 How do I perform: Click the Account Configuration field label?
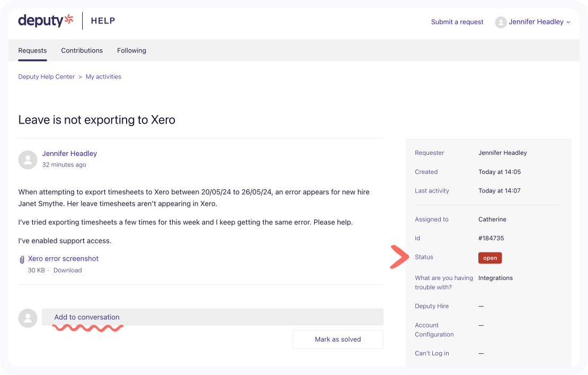(x=434, y=329)
